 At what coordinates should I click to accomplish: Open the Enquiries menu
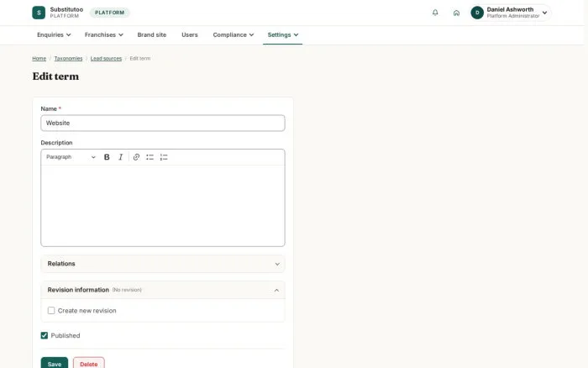point(54,35)
